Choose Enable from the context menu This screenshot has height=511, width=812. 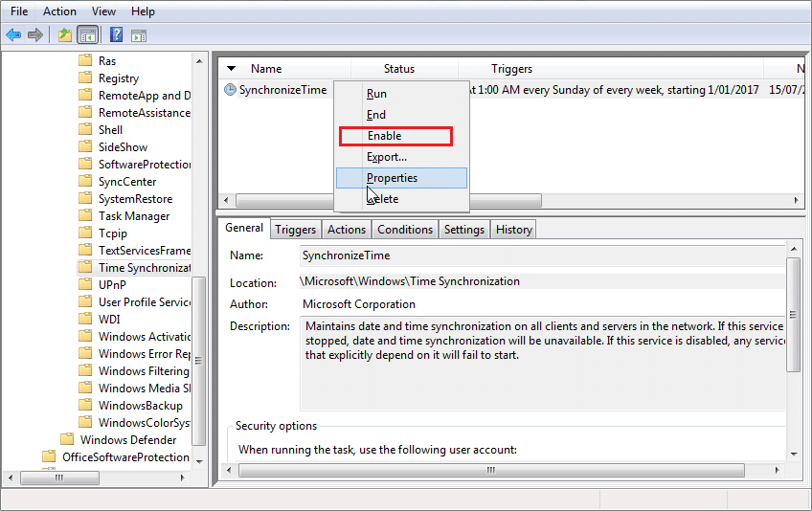[384, 136]
